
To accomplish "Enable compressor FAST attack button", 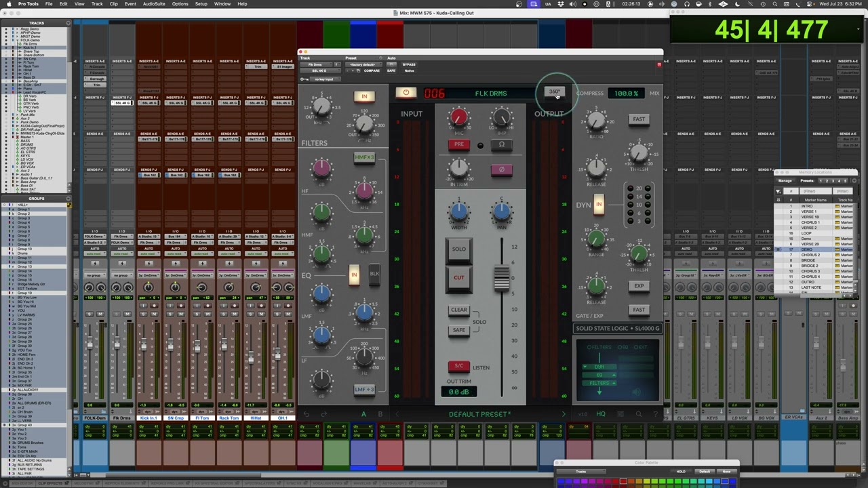I will (x=639, y=119).
